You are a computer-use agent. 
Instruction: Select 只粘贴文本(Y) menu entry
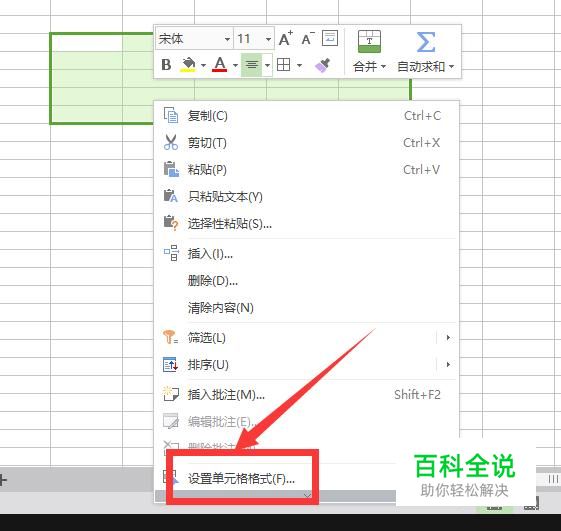click(x=306, y=196)
